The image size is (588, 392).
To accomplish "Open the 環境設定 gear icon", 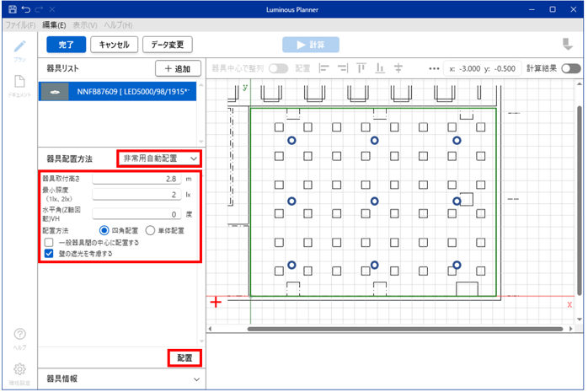I will tap(19, 369).
